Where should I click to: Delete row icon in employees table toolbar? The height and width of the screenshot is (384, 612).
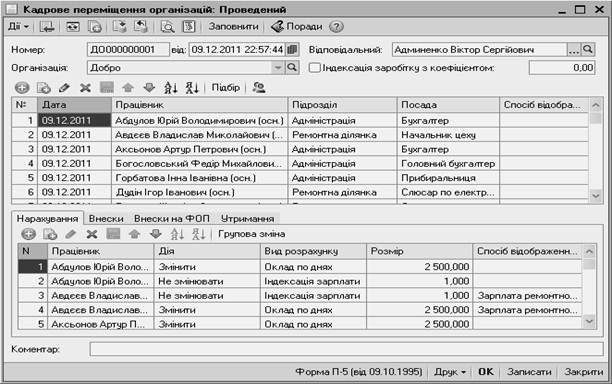click(85, 87)
